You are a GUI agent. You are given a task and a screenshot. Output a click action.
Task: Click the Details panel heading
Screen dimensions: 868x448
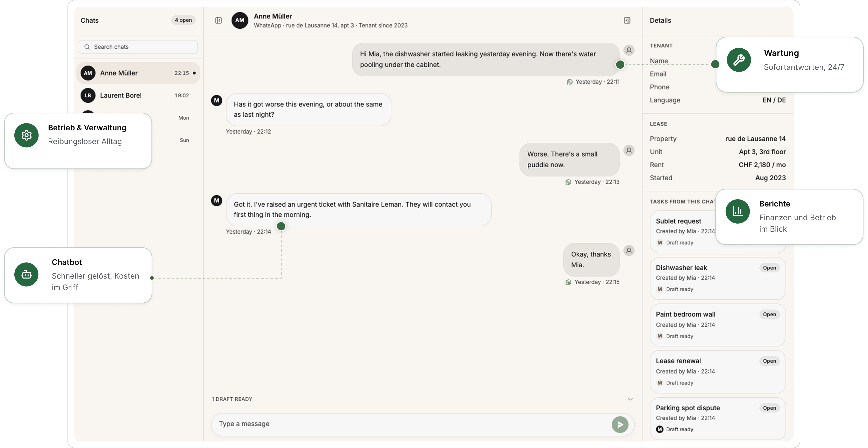[660, 20]
